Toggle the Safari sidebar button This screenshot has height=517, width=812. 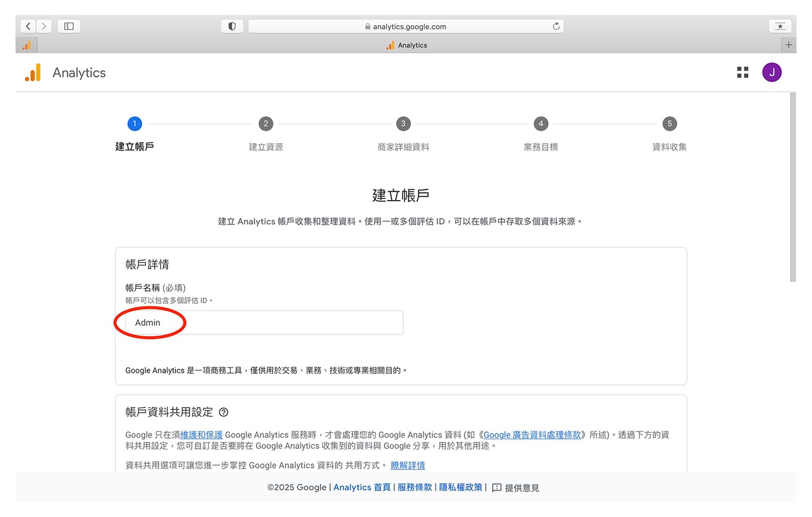[x=69, y=26]
